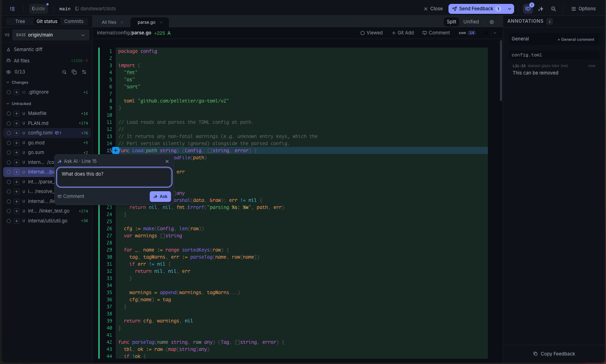Click the Send Feedback button
Viewport: 606px width, 364px height.
476,9
